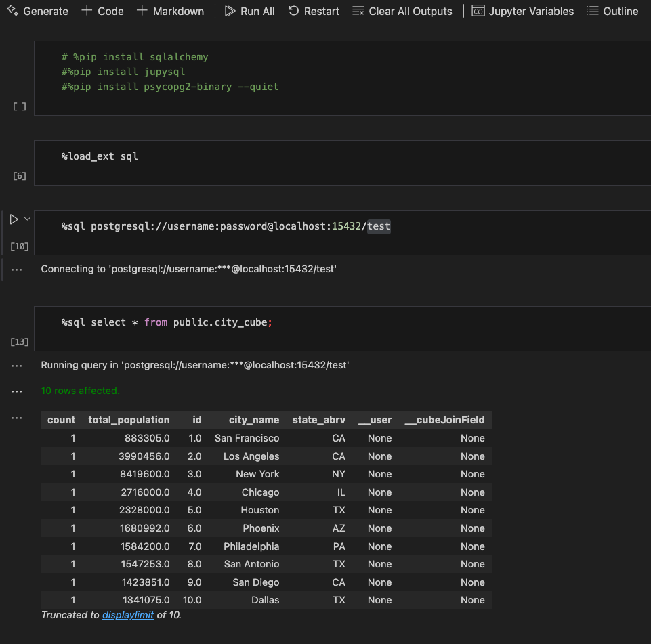Image resolution: width=651 pixels, height=644 pixels.
Task: Click the id column header
Action: (197, 420)
